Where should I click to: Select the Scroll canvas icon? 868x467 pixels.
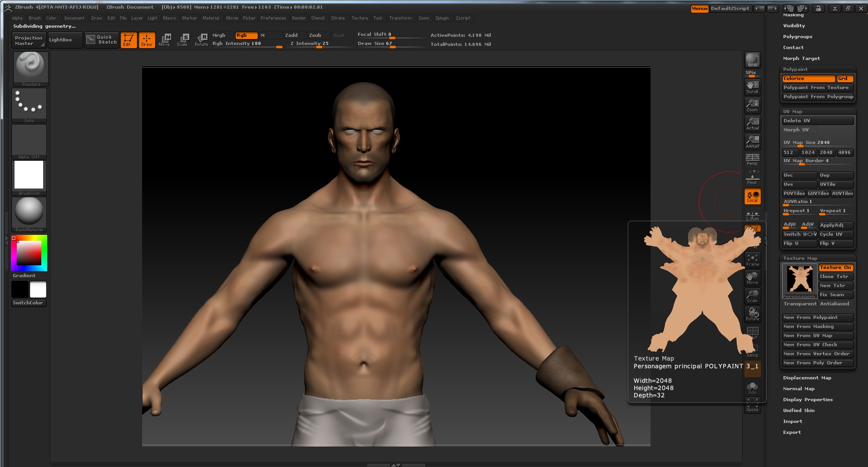click(x=752, y=87)
